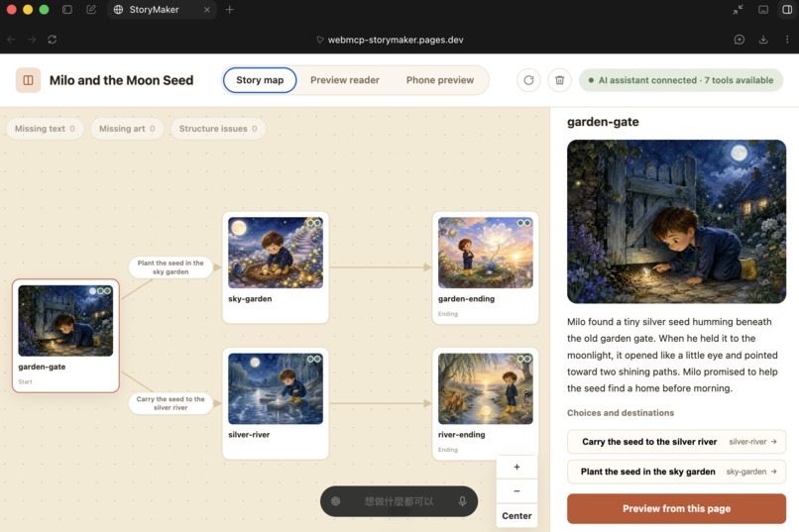Click the chat bubble icon in the browser toolbar
The image size is (799, 532).
tap(740, 40)
